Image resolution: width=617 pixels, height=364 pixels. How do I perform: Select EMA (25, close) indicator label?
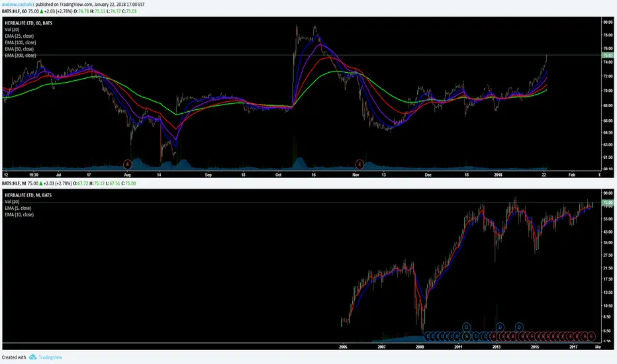click(x=19, y=36)
